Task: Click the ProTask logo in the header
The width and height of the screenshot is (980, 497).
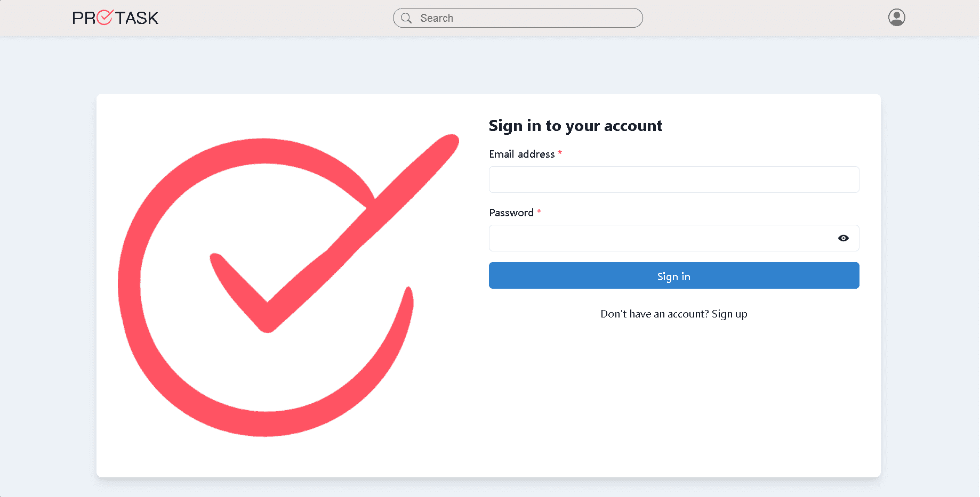Action: tap(115, 18)
